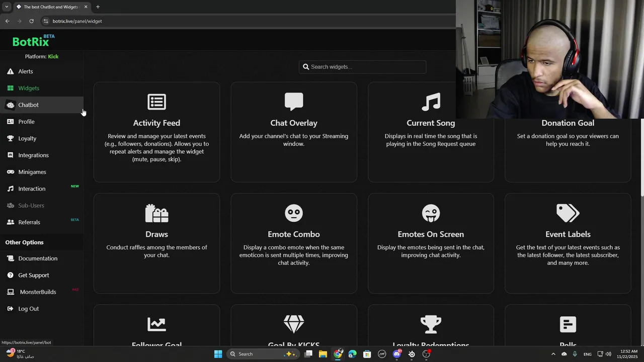Open Microsoft Store from taskbar
644x362 pixels.
click(367, 354)
